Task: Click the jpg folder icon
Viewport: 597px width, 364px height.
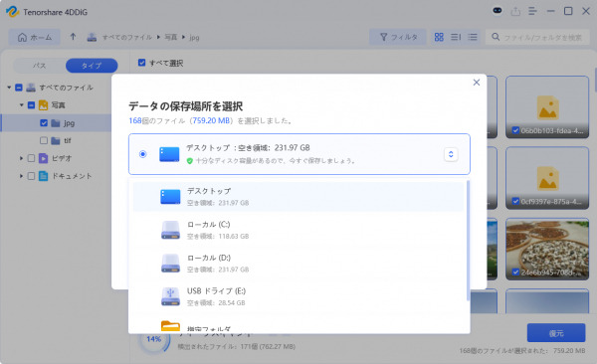Action: pos(56,123)
